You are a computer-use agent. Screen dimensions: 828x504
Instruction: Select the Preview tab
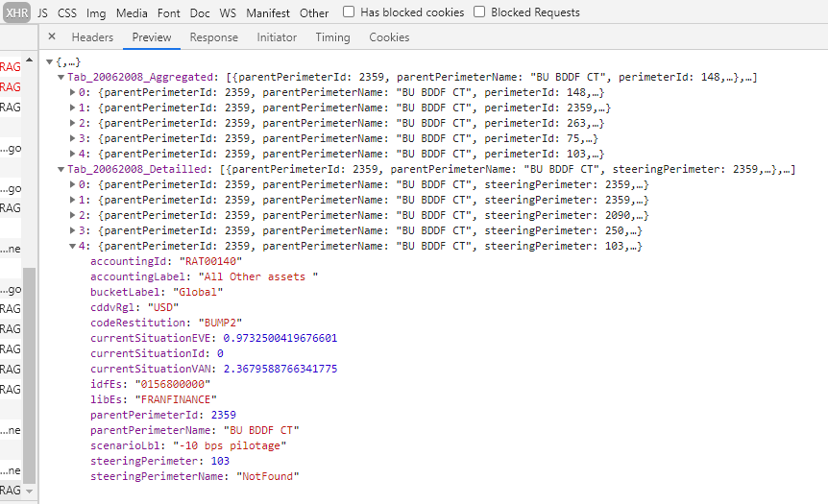pos(152,37)
